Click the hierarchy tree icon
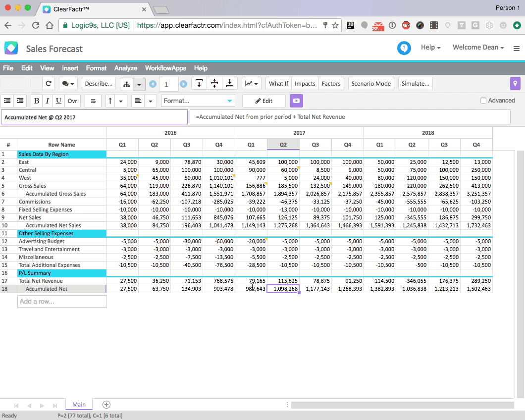Screen dimensions: 525x420 (127, 84)
